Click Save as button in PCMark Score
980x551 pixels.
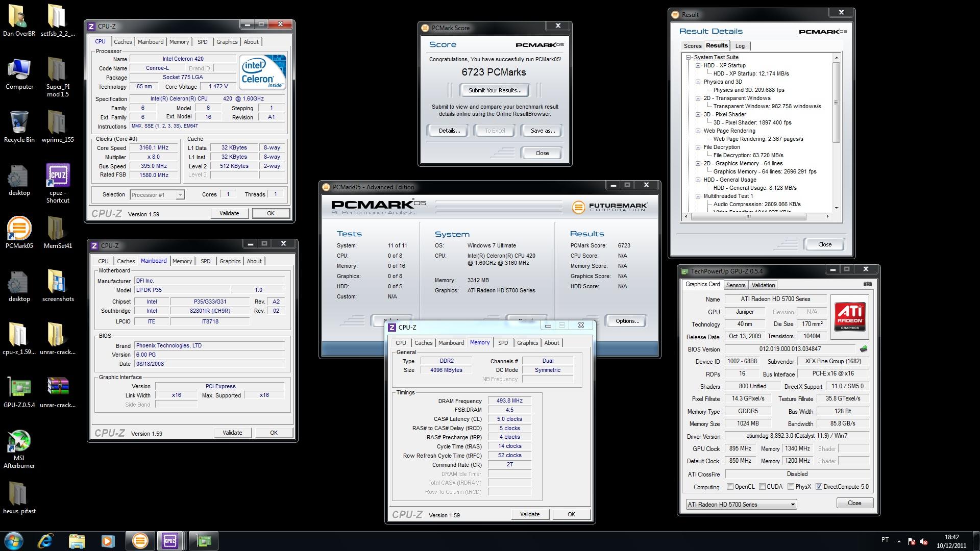click(x=543, y=131)
